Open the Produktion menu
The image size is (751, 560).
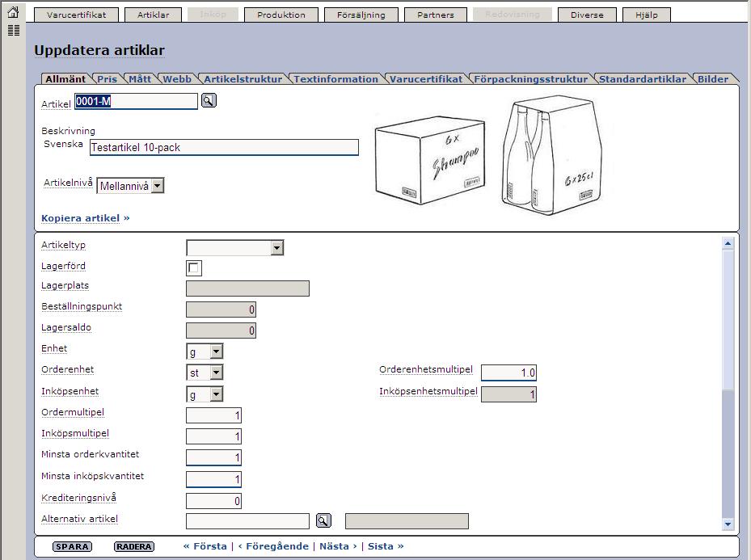(281, 15)
